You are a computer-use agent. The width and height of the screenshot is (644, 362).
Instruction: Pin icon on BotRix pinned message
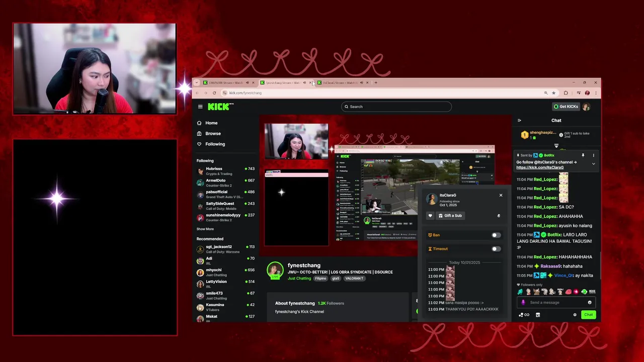coord(583,155)
